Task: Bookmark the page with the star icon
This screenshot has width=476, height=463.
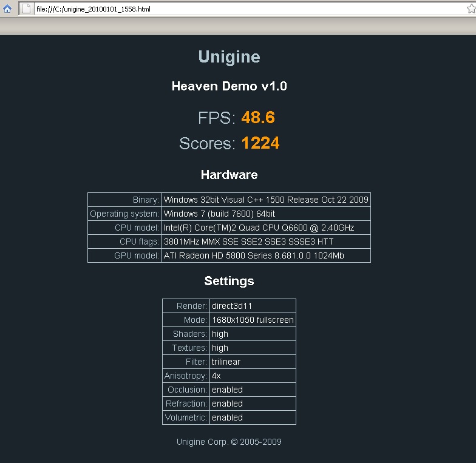Action: [471, 8]
